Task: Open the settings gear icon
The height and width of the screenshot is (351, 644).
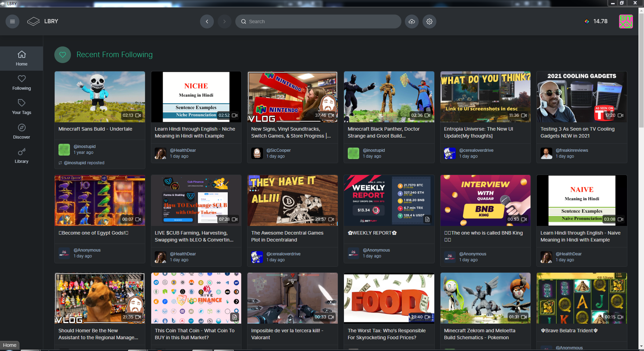Action: [429, 21]
